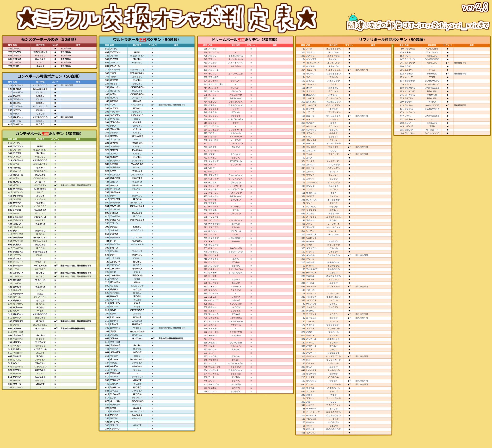The width and height of the screenshot is (492, 448).
Task: Select the ウルトラボール不可ポケモン table title
Action: coord(146,40)
